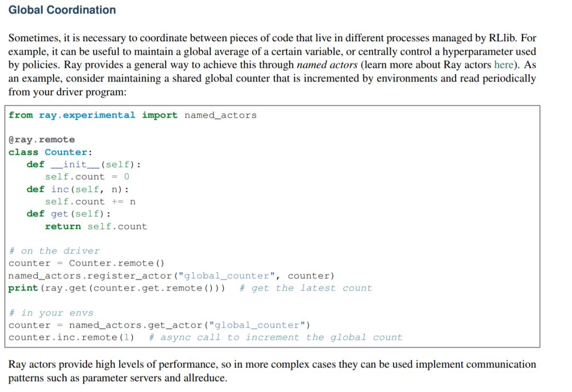The width and height of the screenshot is (572, 392).
Task: Click the 'named_actors.get_actor' code line
Action: (159, 325)
